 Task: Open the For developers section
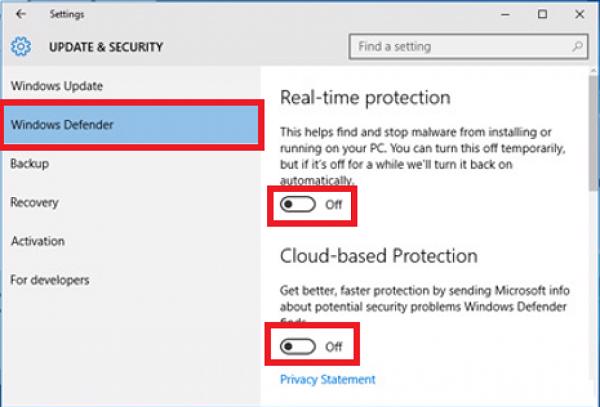(x=50, y=280)
